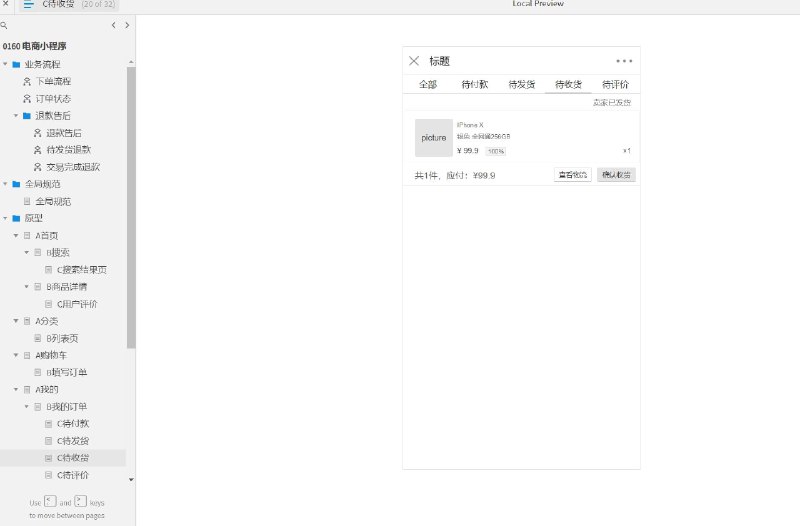Go to next page with right chevron
Image resolution: width=800 pixels, height=526 pixels.
coord(127,25)
